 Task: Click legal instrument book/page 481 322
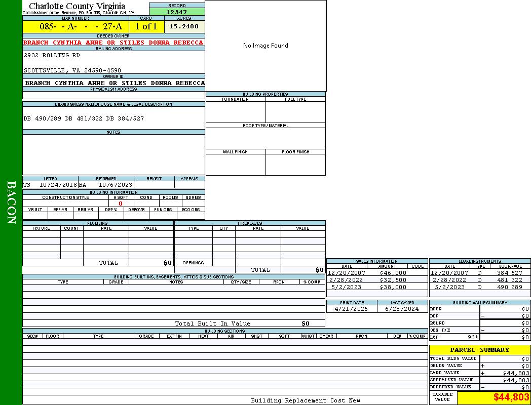509,280
